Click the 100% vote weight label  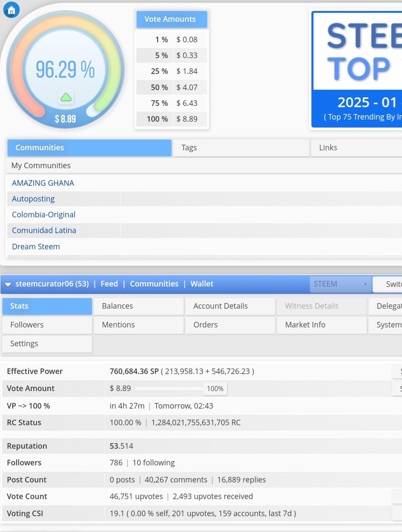(x=215, y=389)
